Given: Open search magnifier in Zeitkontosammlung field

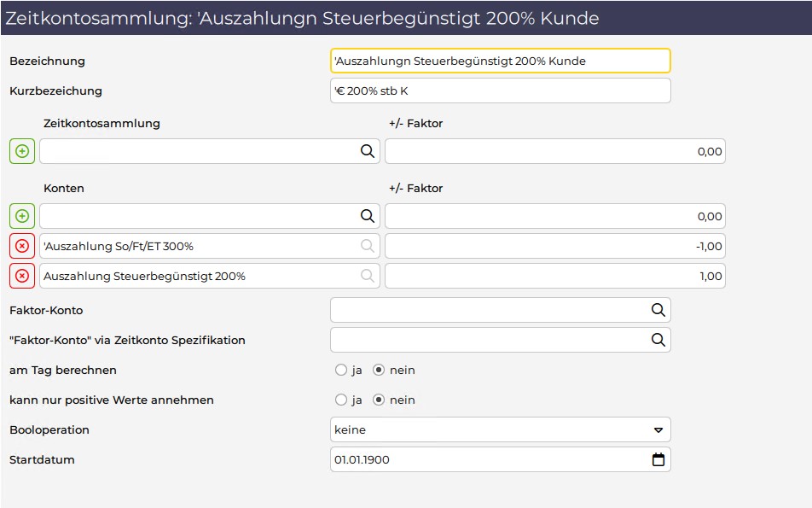Looking at the screenshot, I should pyautogui.click(x=367, y=151).
